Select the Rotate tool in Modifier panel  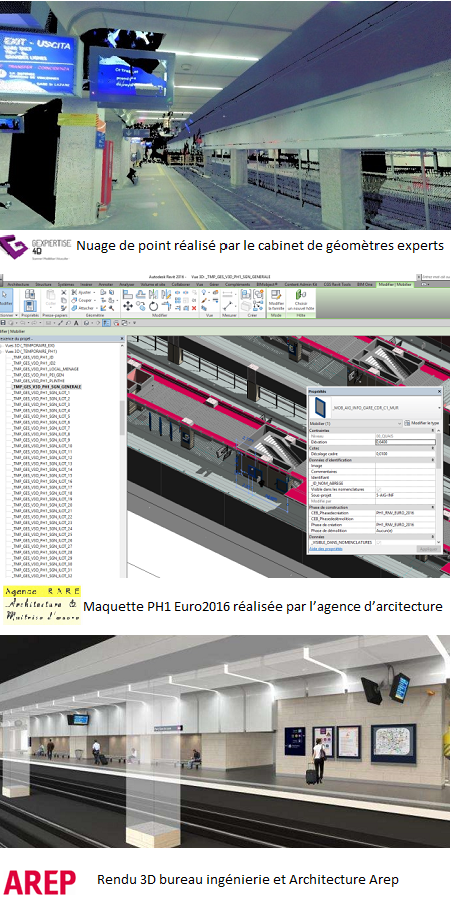pyautogui.click(x=153, y=306)
